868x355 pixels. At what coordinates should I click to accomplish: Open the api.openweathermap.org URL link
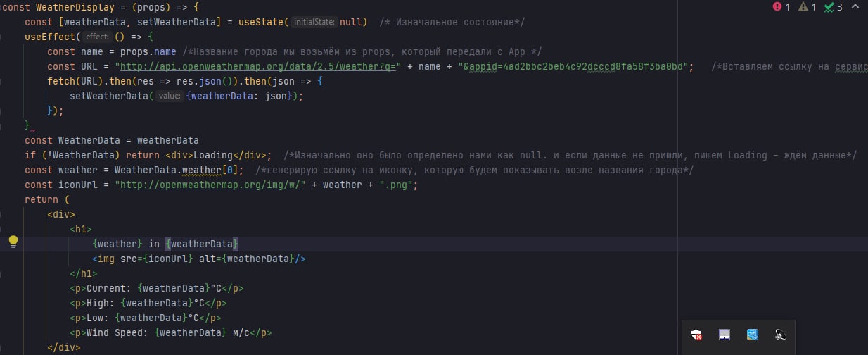point(257,66)
